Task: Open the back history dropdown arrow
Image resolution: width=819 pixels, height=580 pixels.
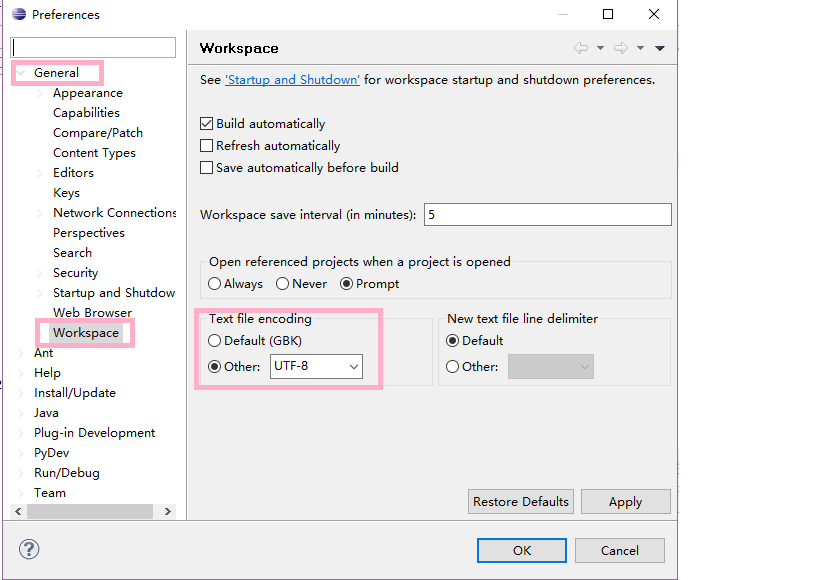Action: [600, 48]
